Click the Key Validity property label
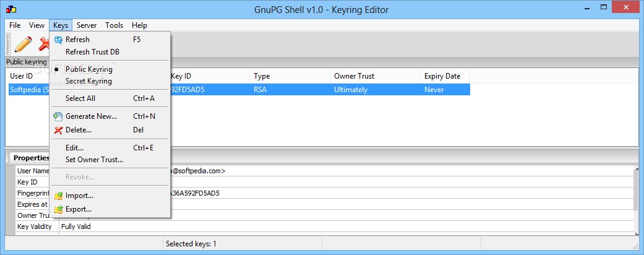This screenshot has width=644, height=255. [x=35, y=227]
